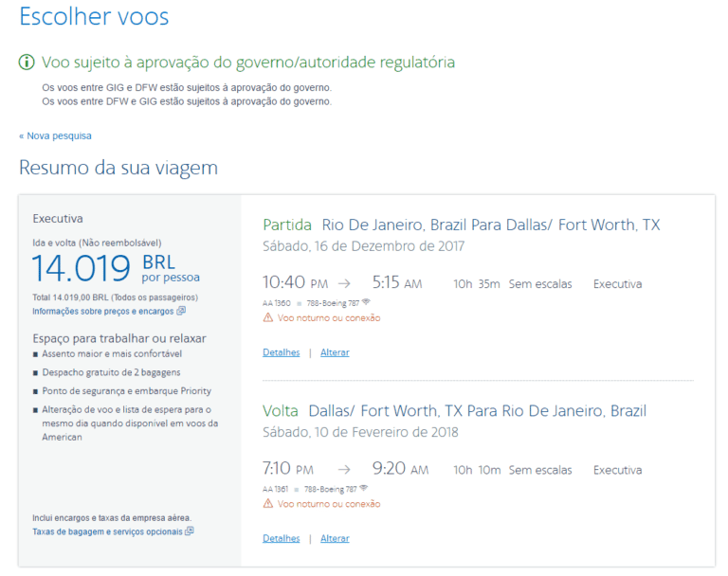
Task: Click external-link icon after "Informações sobre preços e encargos"
Action: point(181,311)
